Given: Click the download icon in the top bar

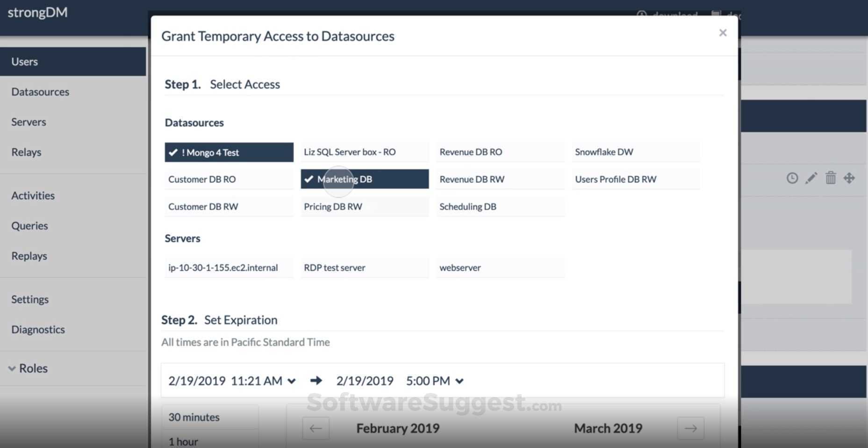Looking at the screenshot, I should [x=641, y=14].
